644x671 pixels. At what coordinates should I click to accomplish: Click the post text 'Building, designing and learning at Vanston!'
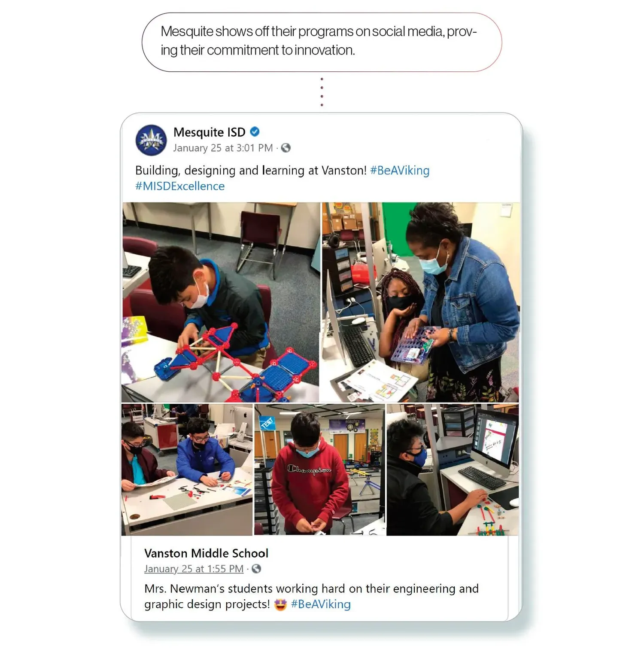coord(251,171)
